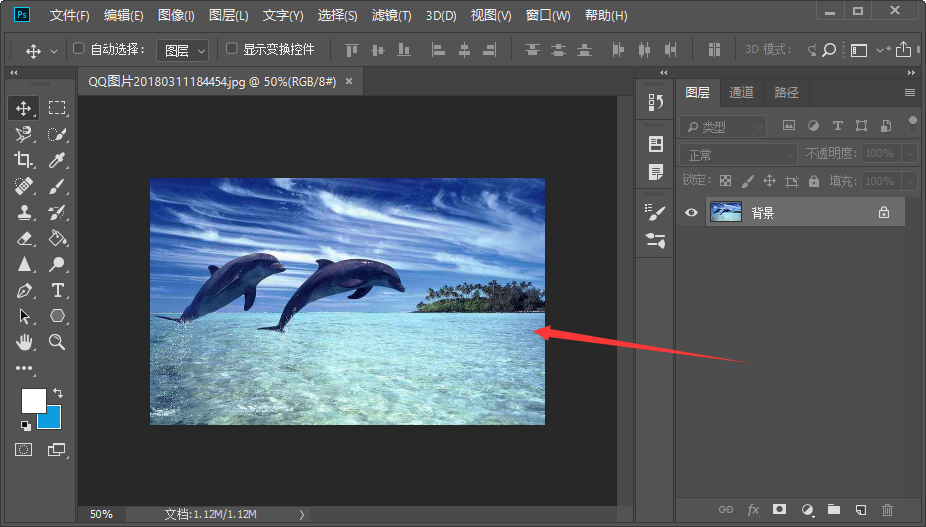Switch to the 通道 tab
Viewport: 926px width, 527px height.
tap(741, 92)
